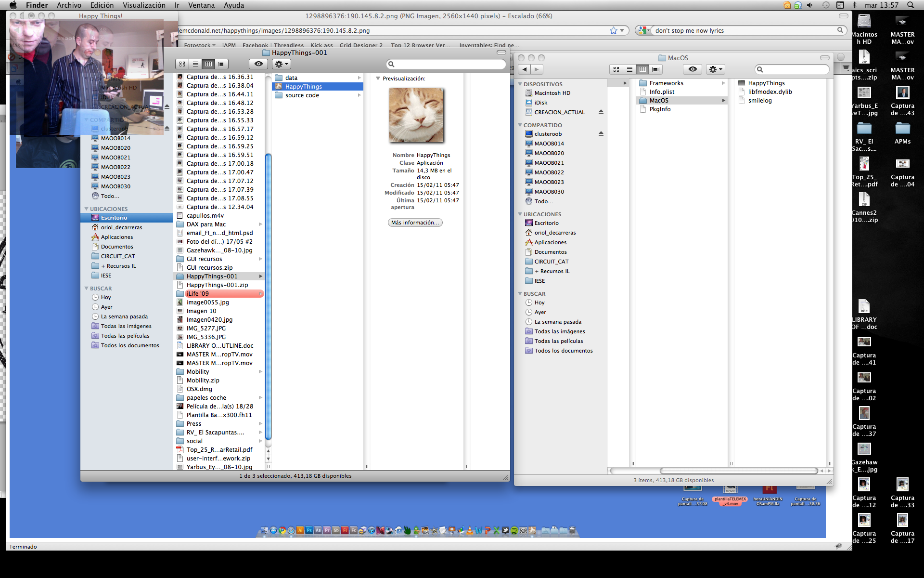This screenshot has width=924, height=578.
Task: Click Quick Look eye in HappyThings-001 window
Action: pyautogui.click(x=258, y=64)
